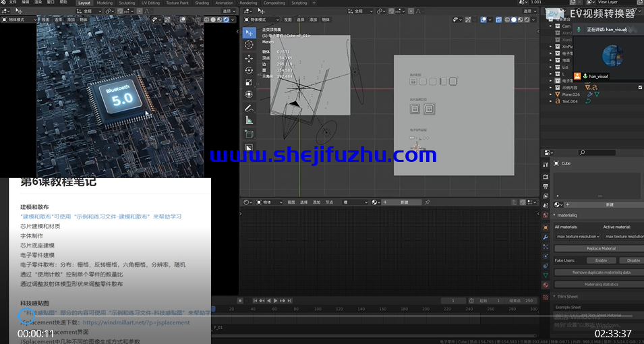Open the object mode dropdown in the right viewport
644x344 pixels.
pos(262,20)
